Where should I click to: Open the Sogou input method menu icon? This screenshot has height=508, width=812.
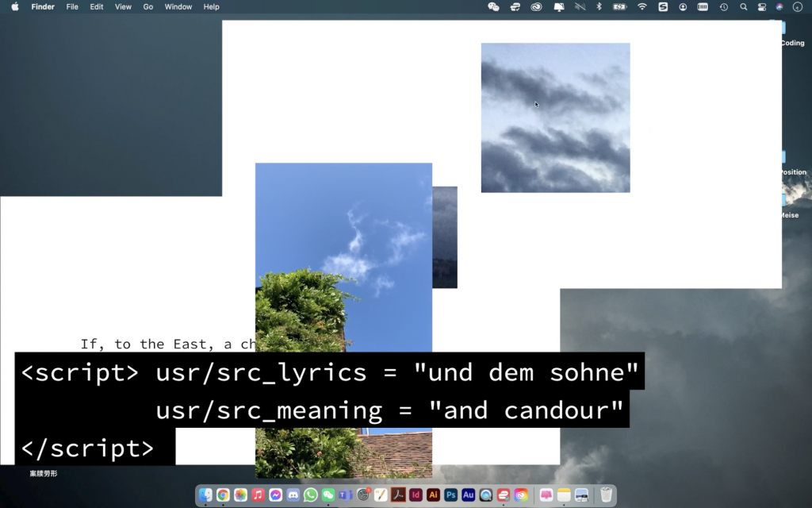click(663, 6)
